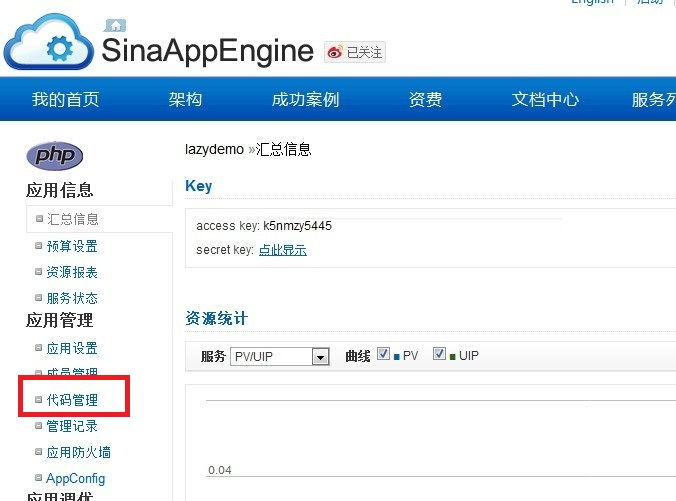Click the blue PV legend square
Screen dimensions: 676x501
point(397,356)
